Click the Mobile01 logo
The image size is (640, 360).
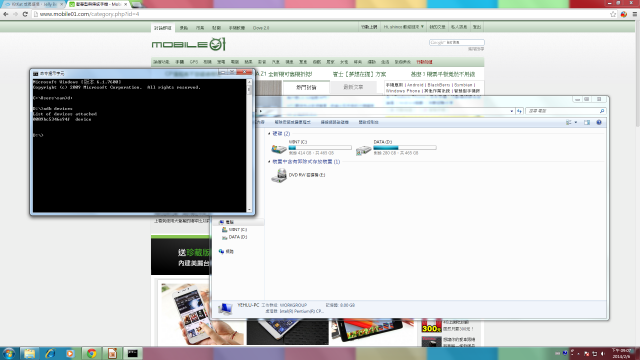point(188,44)
